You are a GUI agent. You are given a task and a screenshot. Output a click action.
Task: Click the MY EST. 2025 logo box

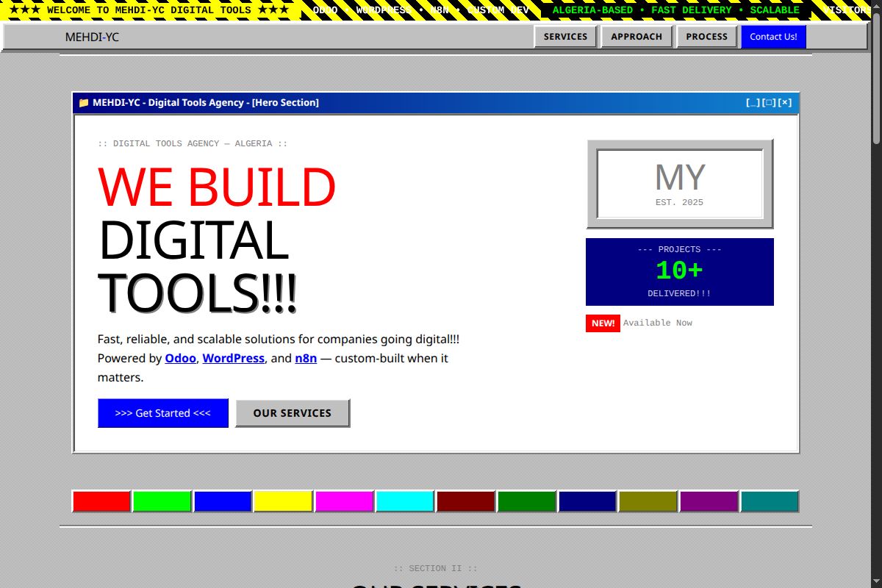point(680,184)
